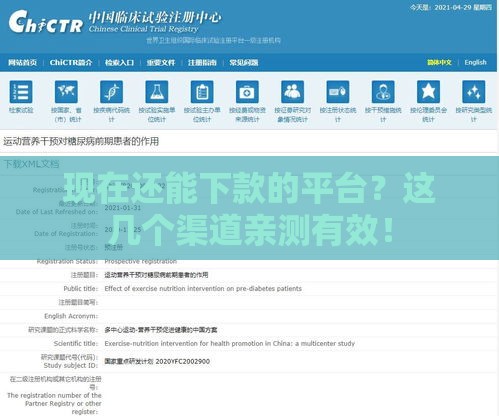The height and width of the screenshot is (416, 499).
Task: Open the 注册指南 menu item
Action: click(x=202, y=62)
